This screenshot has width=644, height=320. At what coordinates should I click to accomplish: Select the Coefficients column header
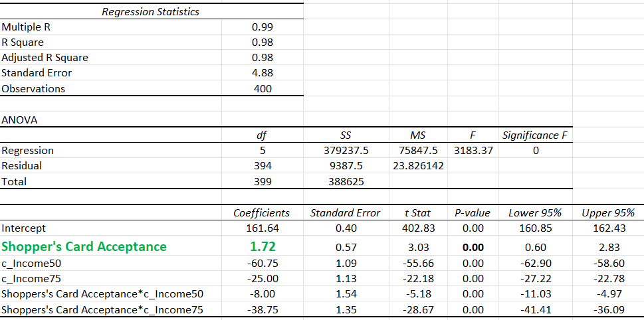click(x=261, y=213)
